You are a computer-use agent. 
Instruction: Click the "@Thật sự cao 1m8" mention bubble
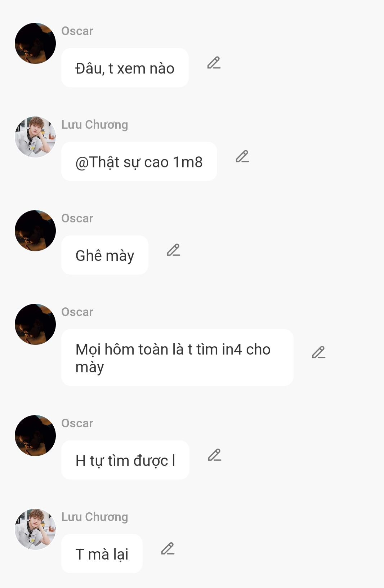coord(139,161)
